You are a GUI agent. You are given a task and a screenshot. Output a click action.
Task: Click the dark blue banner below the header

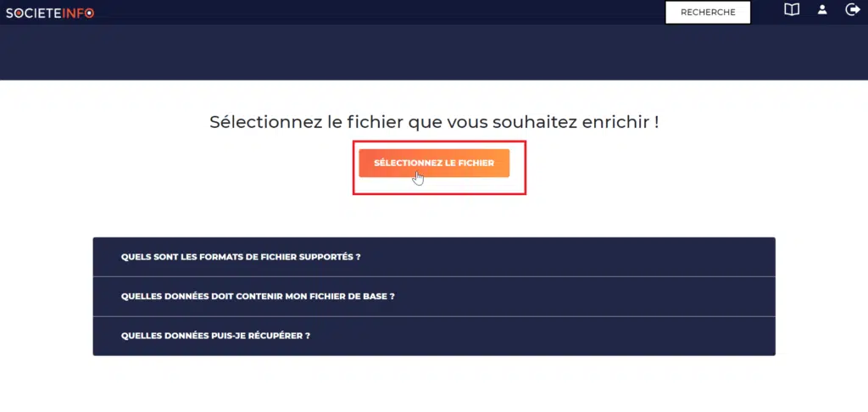coord(434,53)
